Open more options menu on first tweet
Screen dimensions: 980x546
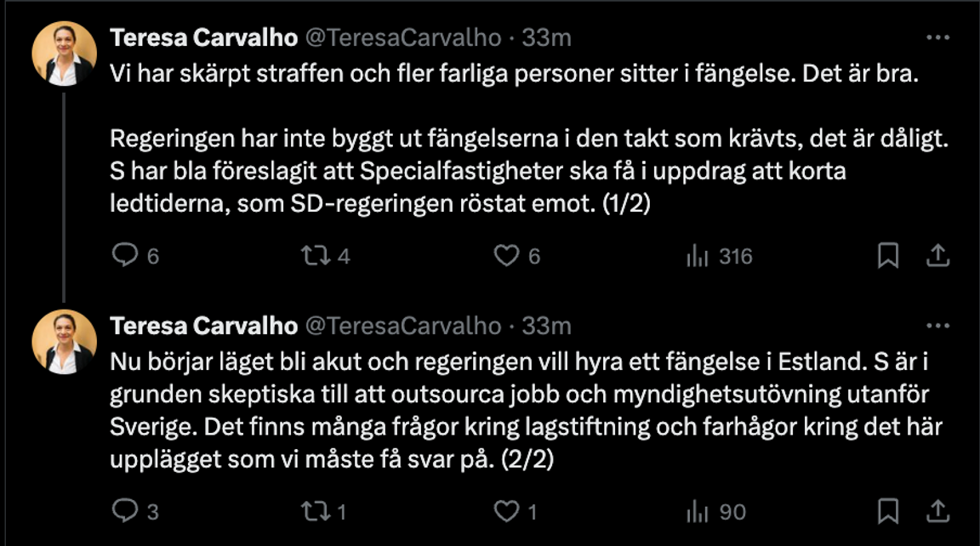click(x=937, y=38)
